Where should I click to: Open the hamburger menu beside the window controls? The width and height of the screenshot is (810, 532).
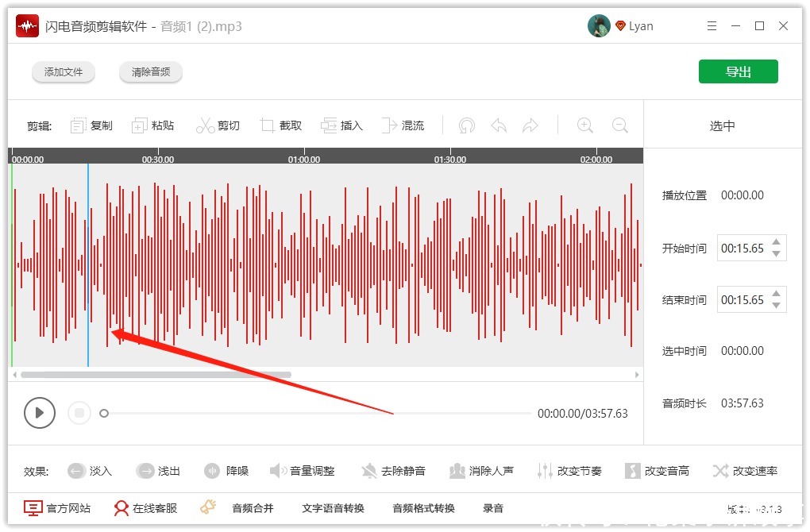point(712,25)
